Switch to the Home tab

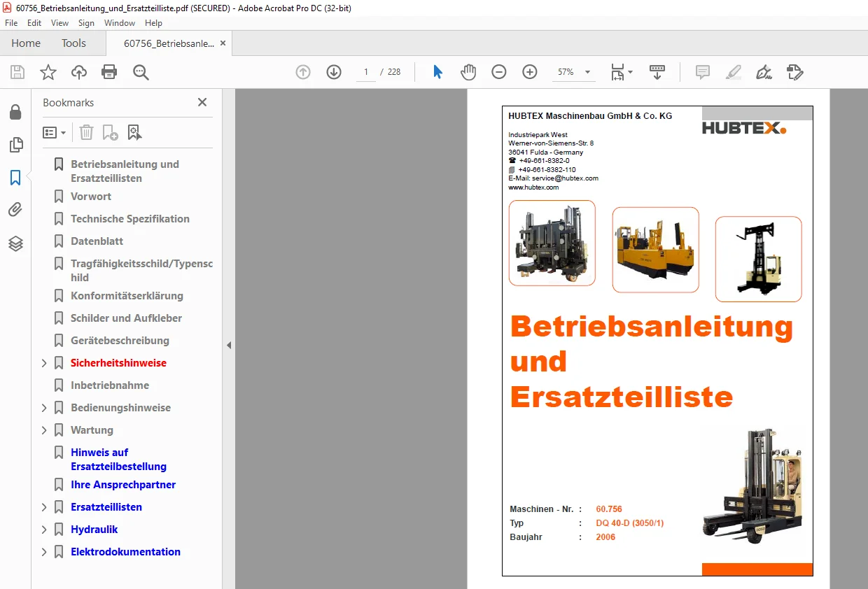pyautogui.click(x=26, y=43)
